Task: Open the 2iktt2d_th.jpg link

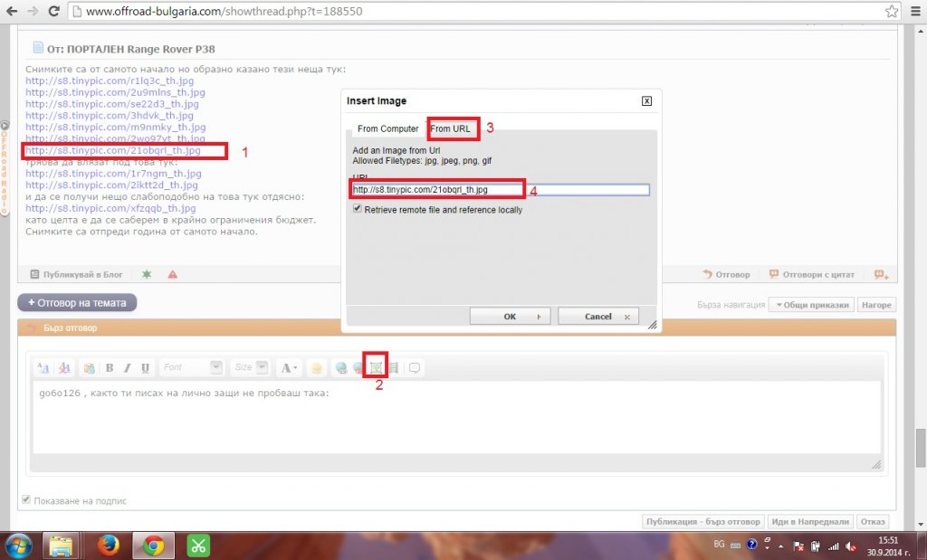Action: click(x=111, y=185)
